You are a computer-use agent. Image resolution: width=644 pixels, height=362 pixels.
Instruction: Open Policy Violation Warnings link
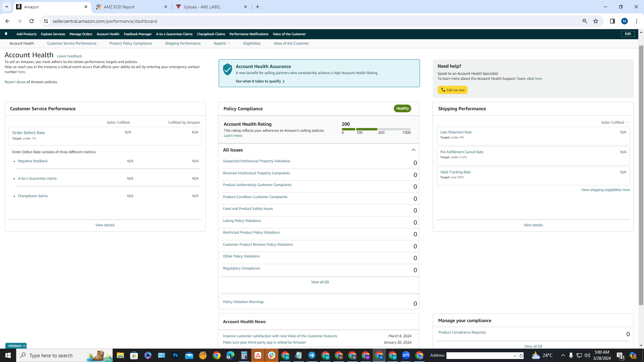[243, 302]
